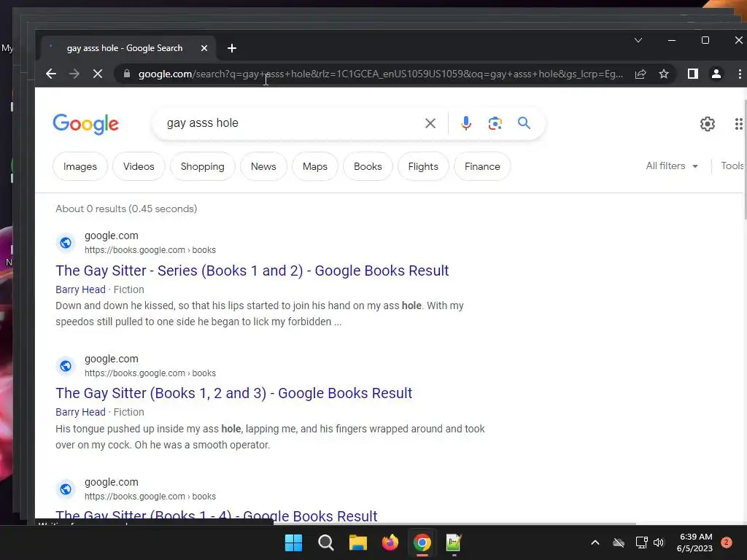Open a new tab with plus button
The height and width of the screenshot is (560, 747).
(x=232, y=48)
